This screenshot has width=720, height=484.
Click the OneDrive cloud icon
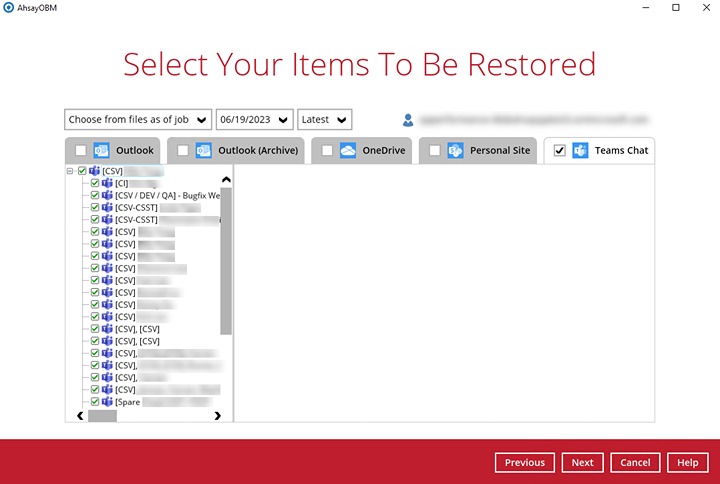tap(348, 151)
